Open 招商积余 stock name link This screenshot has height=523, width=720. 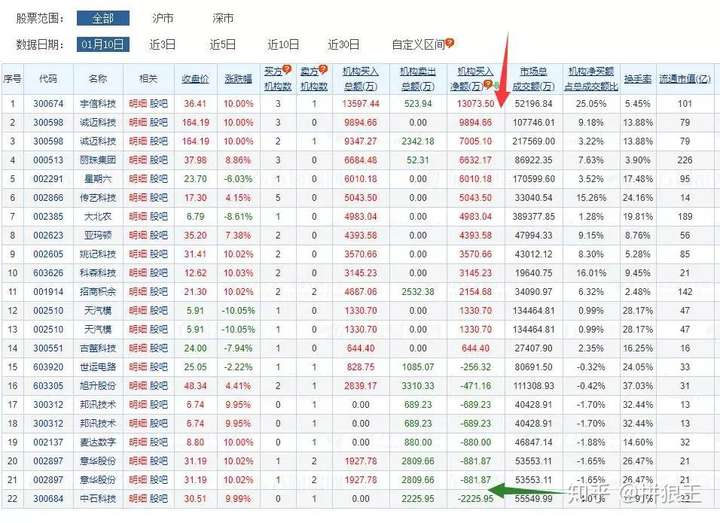[98, 292]
